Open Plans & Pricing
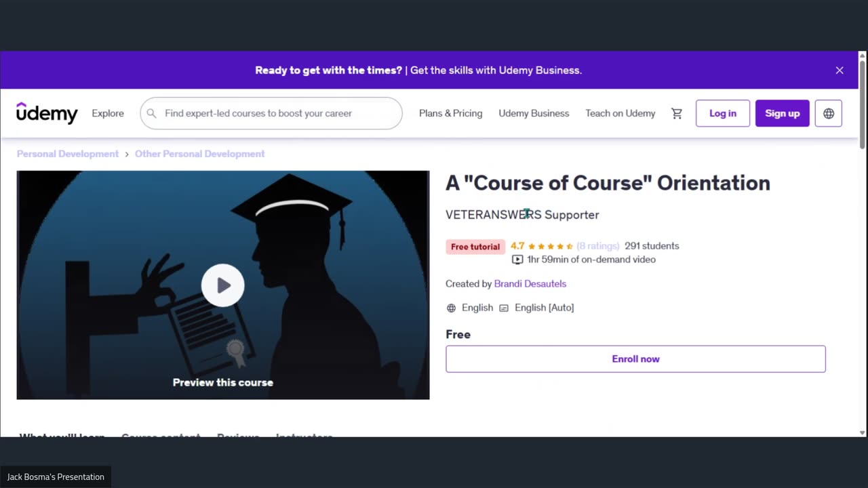This screenshot has height=488, width=868. [x=451, y=113]
